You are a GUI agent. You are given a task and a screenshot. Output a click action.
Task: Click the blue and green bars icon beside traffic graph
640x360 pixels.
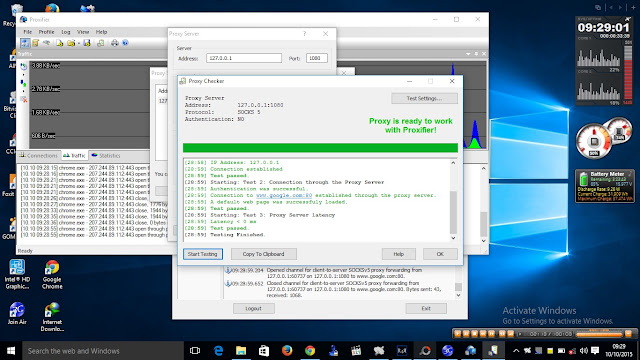pyautogui.click(x=24, y=84)
